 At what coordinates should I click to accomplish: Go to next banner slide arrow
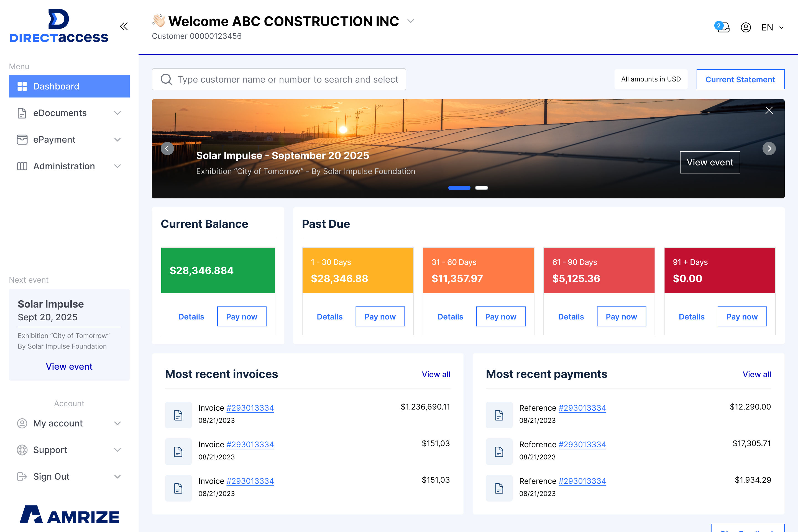click(769, 148)
